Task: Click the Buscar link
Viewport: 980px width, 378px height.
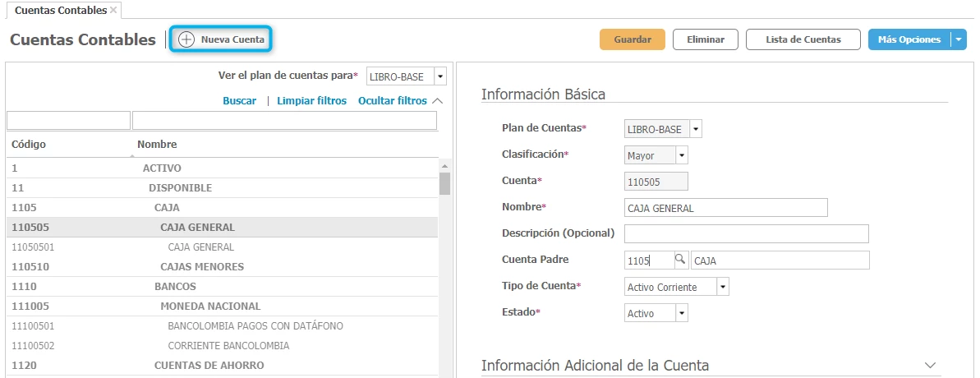Action: [x=239, y=101]
